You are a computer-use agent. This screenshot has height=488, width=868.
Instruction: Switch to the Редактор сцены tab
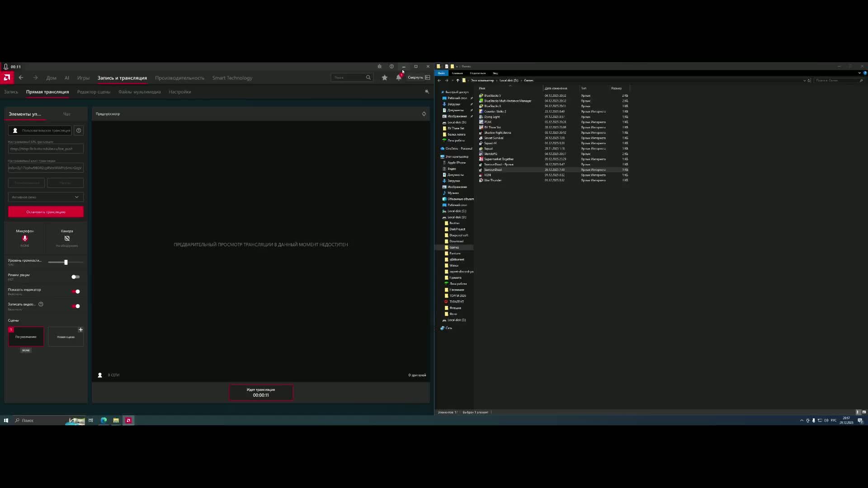click(94, 92)
